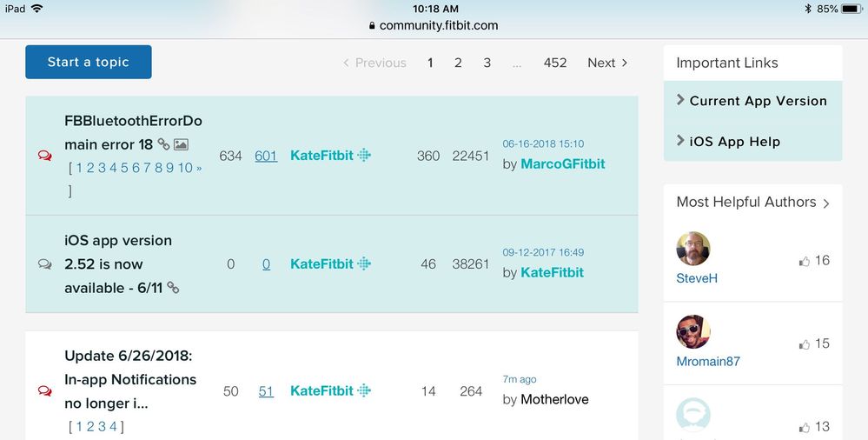868x440 pixels.
Task: Click the image attachment icon on FBBluetoothErrorDomain topic
Action: pyautogui.click(x=181, y=144)
